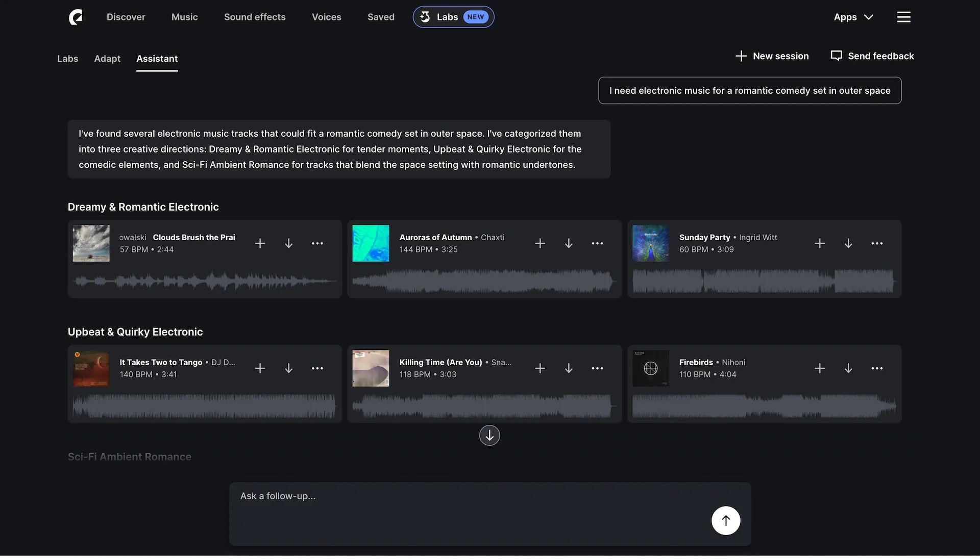Open the Sound effects menu

click(x=255, y=17)
